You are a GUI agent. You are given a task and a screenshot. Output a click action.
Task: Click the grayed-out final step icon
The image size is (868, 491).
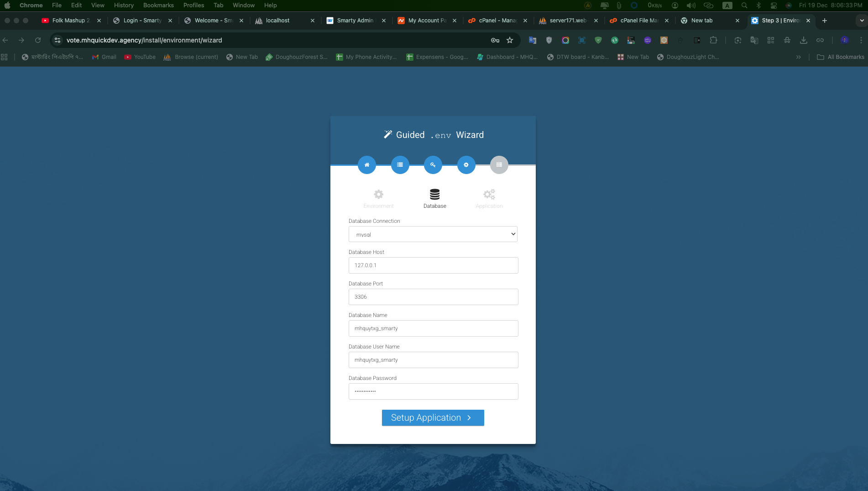(x=499, y=165)
